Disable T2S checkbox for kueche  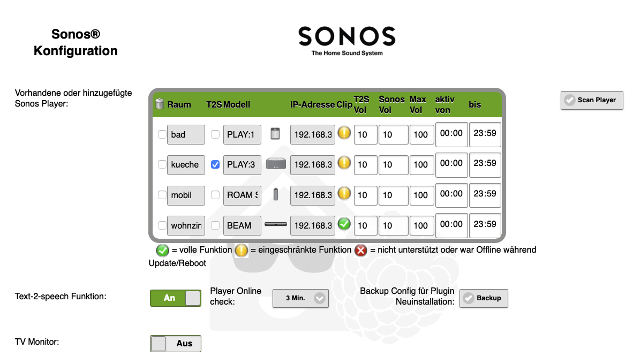(215, 165)
